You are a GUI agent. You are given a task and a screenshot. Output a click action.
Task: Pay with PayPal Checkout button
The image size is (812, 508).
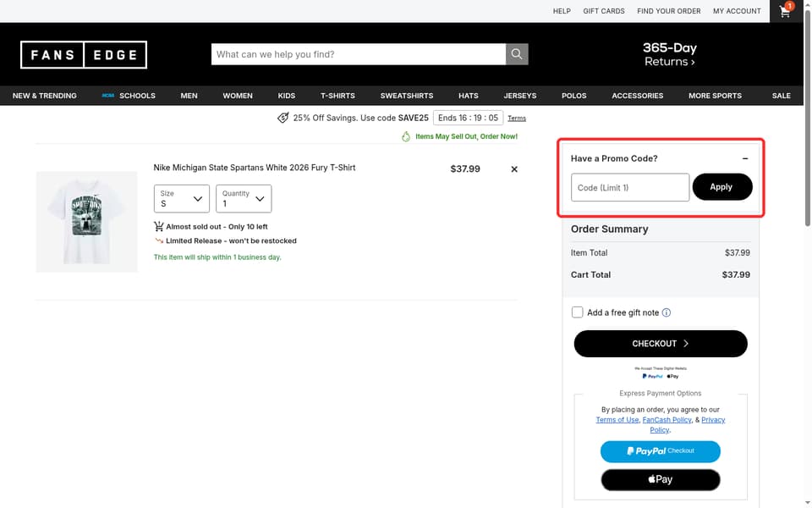pyautogui.click(x=661, y=451)
